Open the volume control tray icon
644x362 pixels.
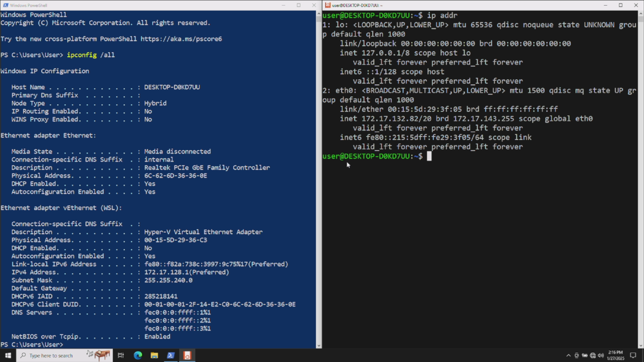point(601,355)
